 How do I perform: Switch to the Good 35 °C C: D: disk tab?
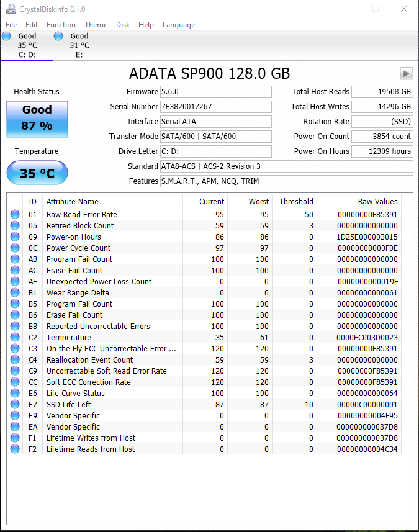coord(27,45)
